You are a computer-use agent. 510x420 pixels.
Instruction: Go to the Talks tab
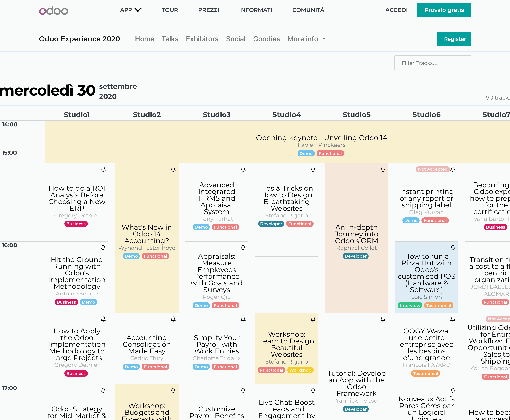(x=170, y=39)
